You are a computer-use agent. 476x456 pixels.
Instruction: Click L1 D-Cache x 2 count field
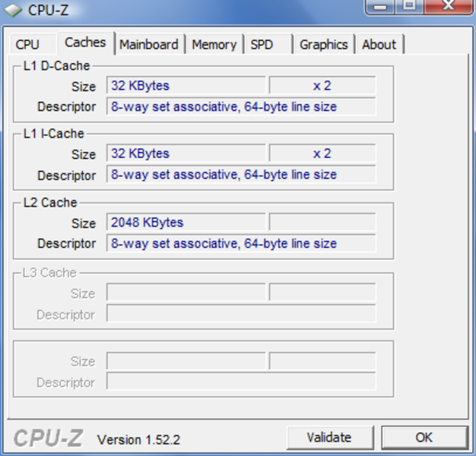(x=322, y=86)
